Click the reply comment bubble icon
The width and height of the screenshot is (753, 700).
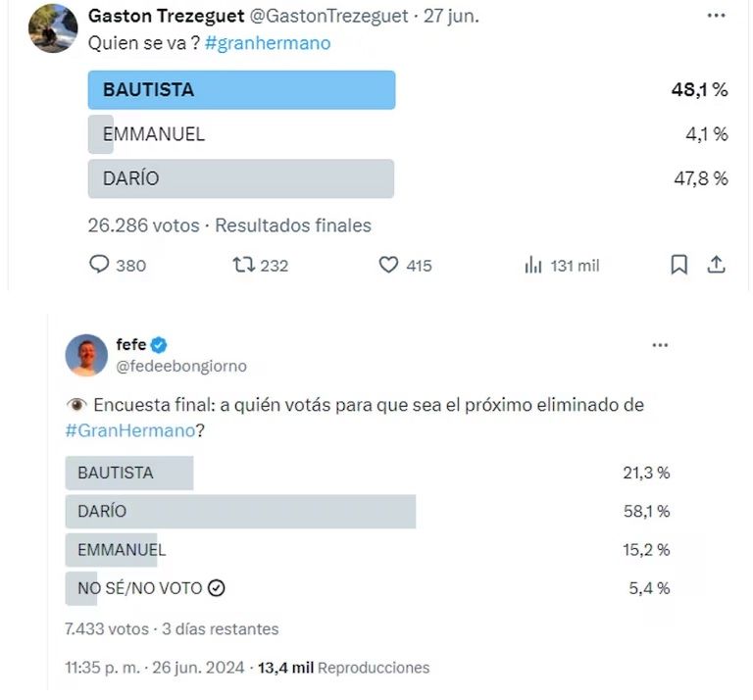99,265
